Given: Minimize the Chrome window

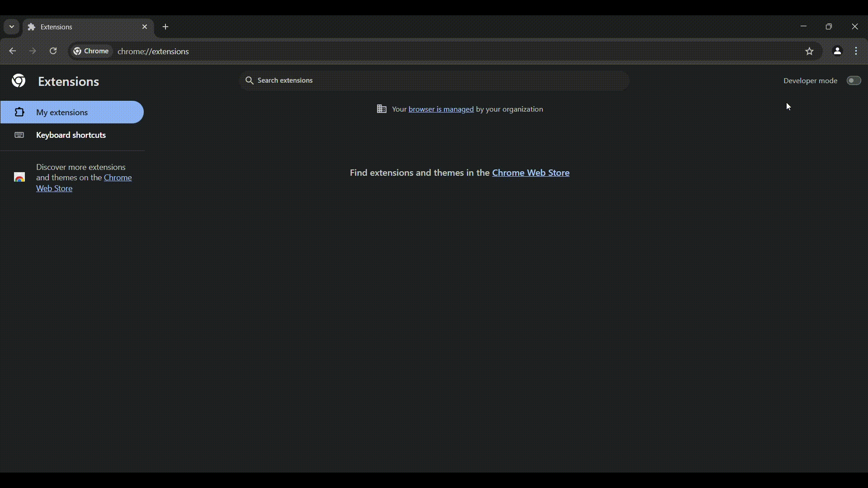Looking at the screenshot, I should [x=803, y=27].
